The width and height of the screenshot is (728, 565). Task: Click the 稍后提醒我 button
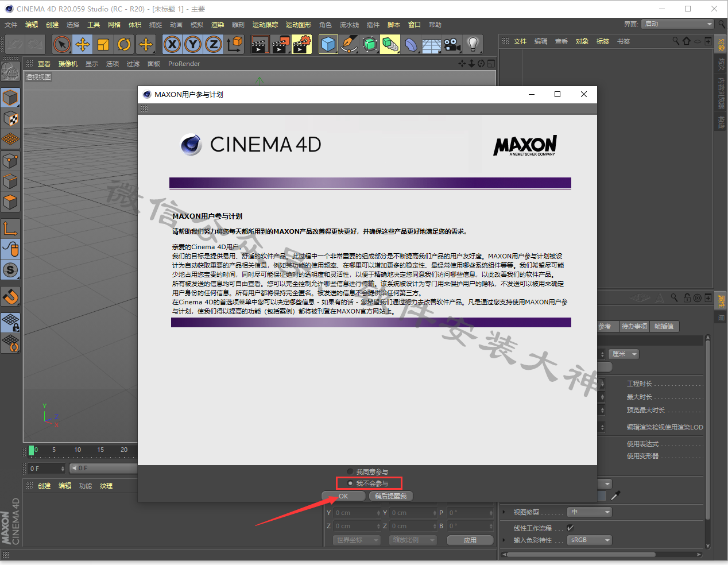[390, 496]
